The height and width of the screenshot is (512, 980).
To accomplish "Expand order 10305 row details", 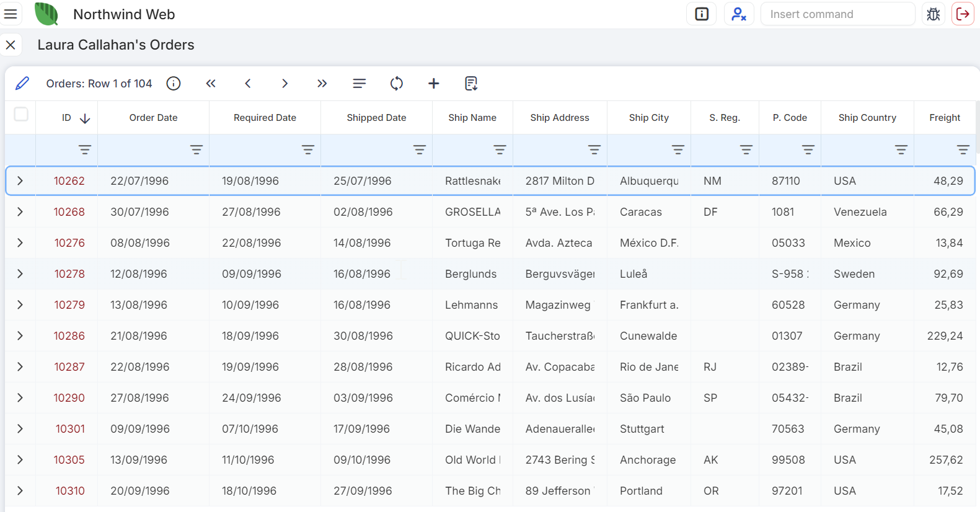I will pyautogui.click(x=20, y=460).
